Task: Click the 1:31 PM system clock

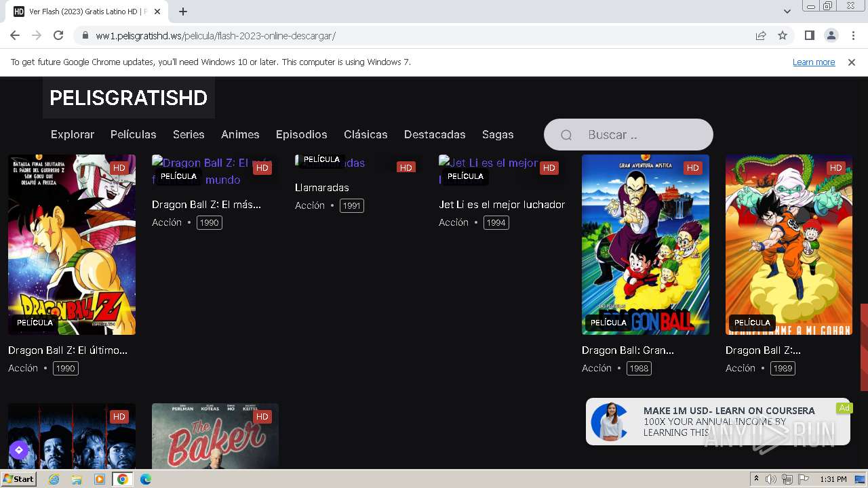Action: (833, 479)
